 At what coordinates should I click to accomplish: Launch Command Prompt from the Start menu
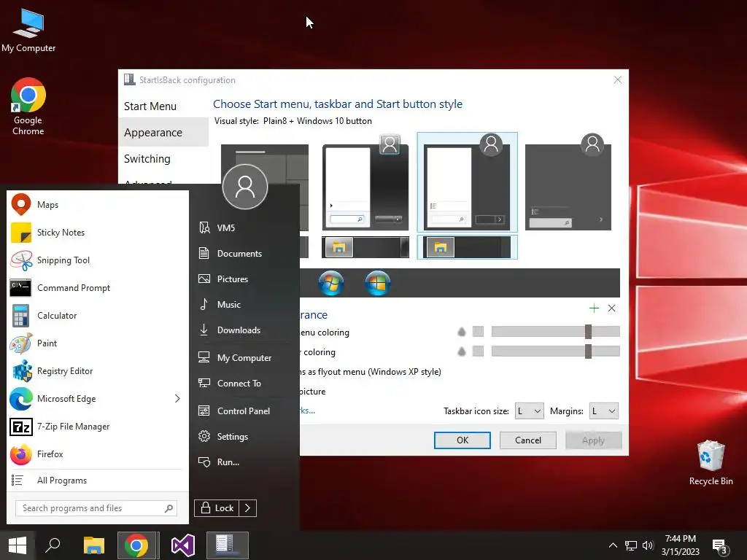(x=98, y=287)
